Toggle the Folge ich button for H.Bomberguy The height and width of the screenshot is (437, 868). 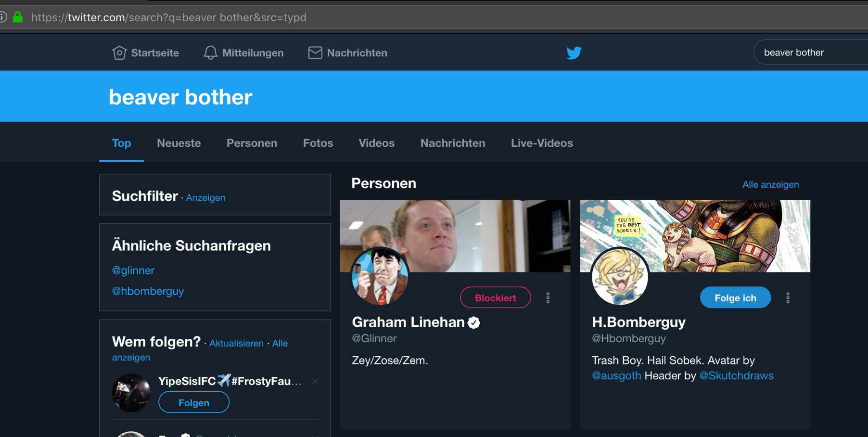click(735, 298)
